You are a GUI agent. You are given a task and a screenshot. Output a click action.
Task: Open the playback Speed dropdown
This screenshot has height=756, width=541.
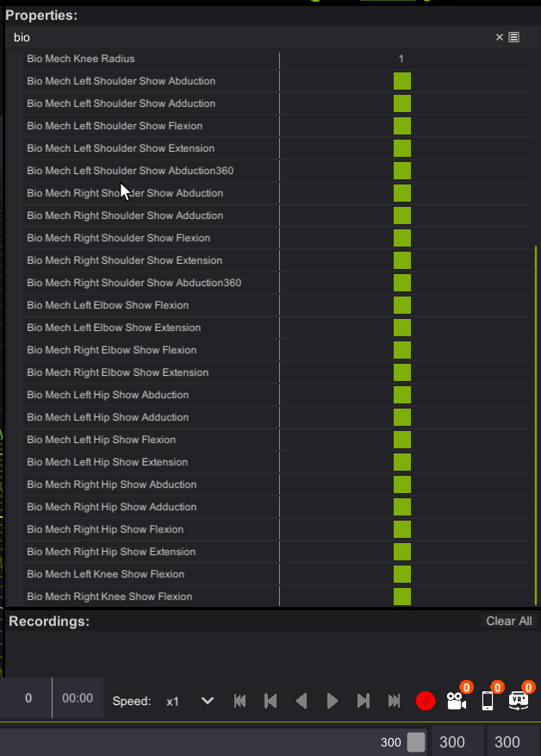(207, 701)
